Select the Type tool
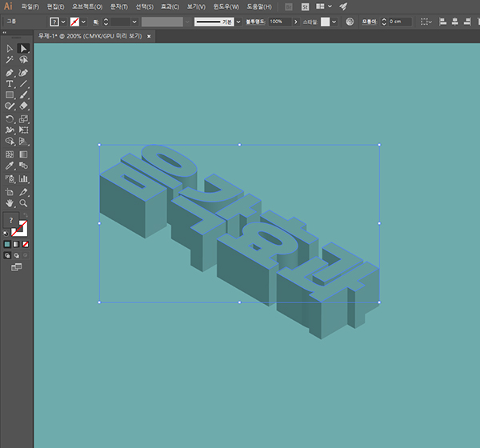Image resolution: width=480 pixels, height=448 pixels. click(10, 84)
